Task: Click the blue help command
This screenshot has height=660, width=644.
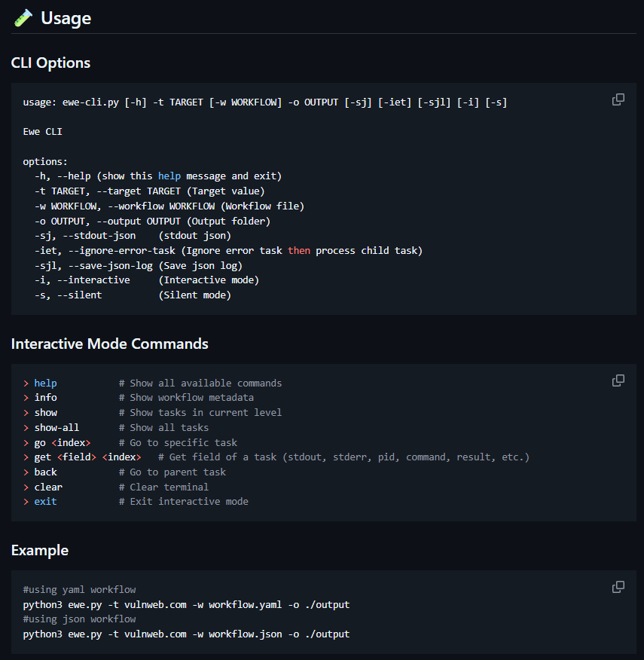Action: pos(45,383)
